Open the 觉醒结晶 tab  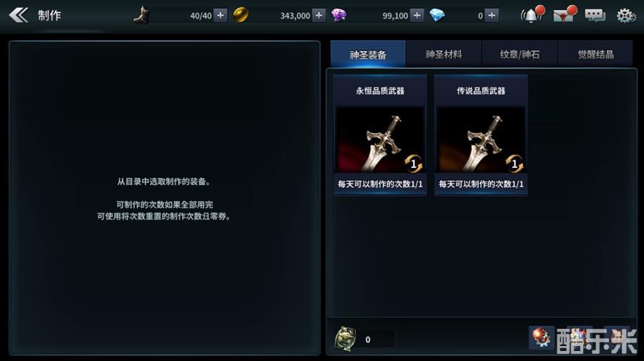tap(595, 54)
